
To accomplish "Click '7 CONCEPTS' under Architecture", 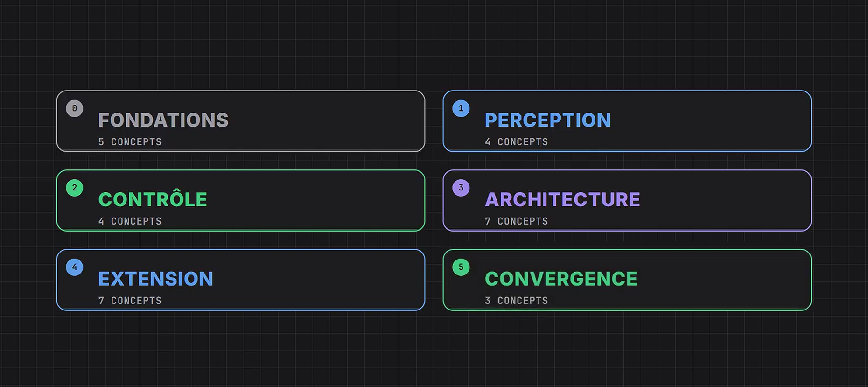I will (516, 221).
